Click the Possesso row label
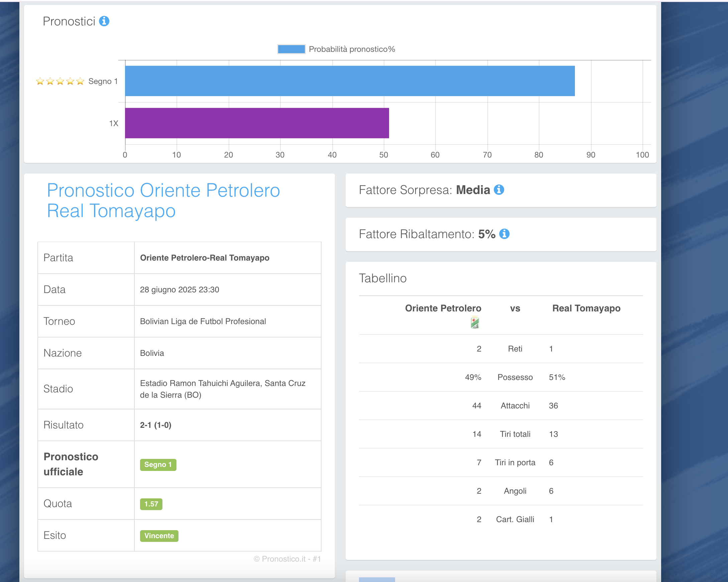Viewport: 728px width, 582px height. 515,377
